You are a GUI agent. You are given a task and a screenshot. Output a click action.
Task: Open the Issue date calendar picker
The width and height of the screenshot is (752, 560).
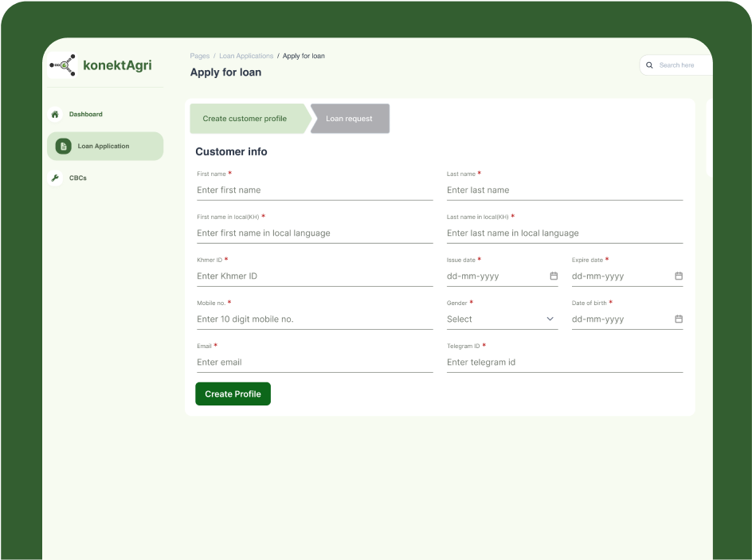(554, 276)
